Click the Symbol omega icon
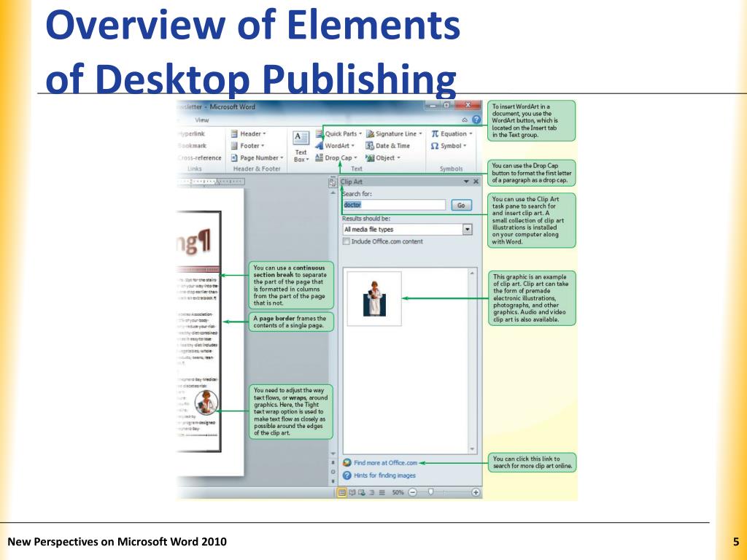 pyautogui.click(x=435, y=146)
